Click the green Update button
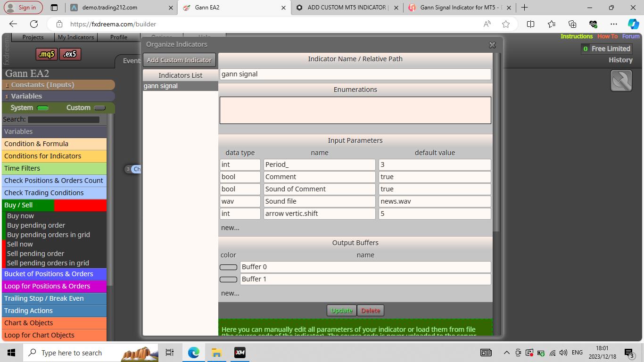Image resolution: width=644 pixels, height=362 pixels. point(342,311)
